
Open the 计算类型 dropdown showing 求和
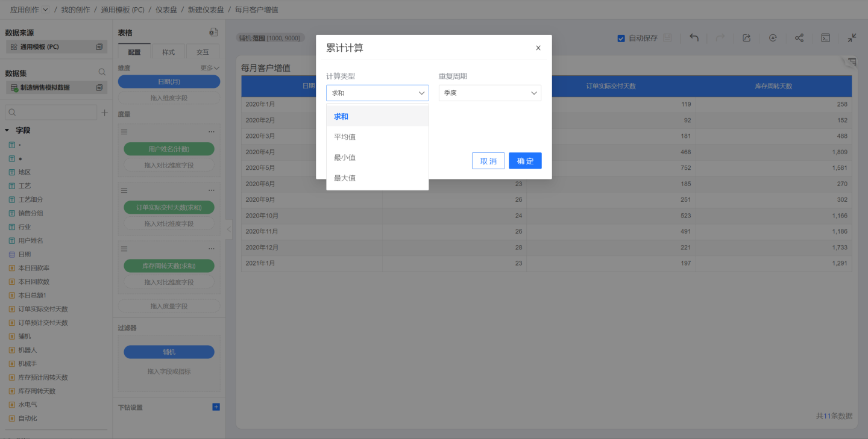[377, 93]
